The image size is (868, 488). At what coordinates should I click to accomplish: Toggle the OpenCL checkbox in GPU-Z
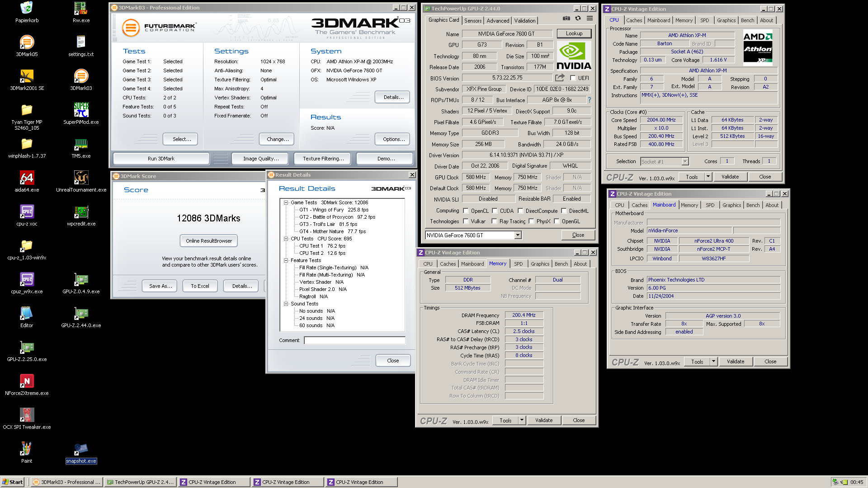tap(466, 211)
